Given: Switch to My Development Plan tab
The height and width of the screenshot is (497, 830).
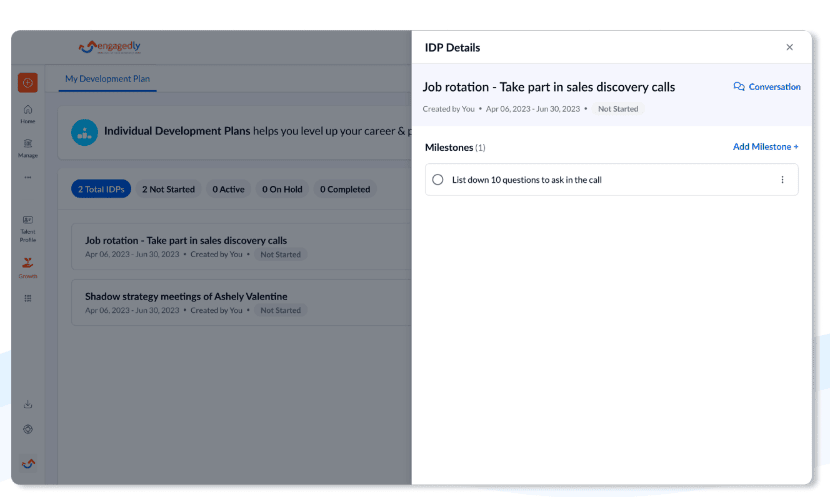Looking at the screenshot, I should point(107,79).
